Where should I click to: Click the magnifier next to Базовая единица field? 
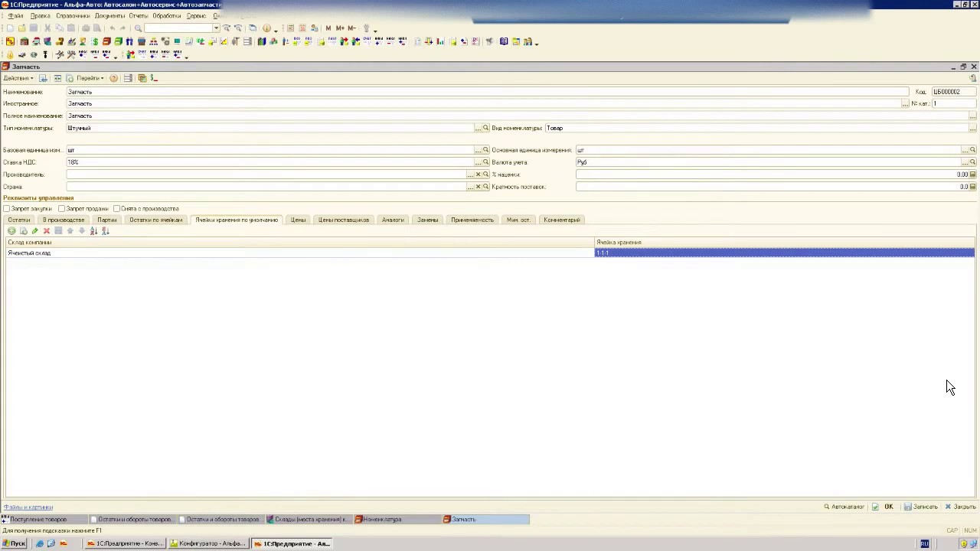(x=485, y=150)
